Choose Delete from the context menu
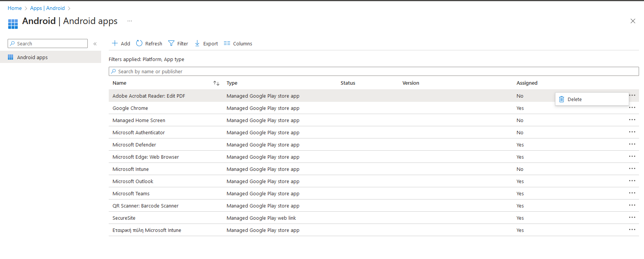 point(592,99)
